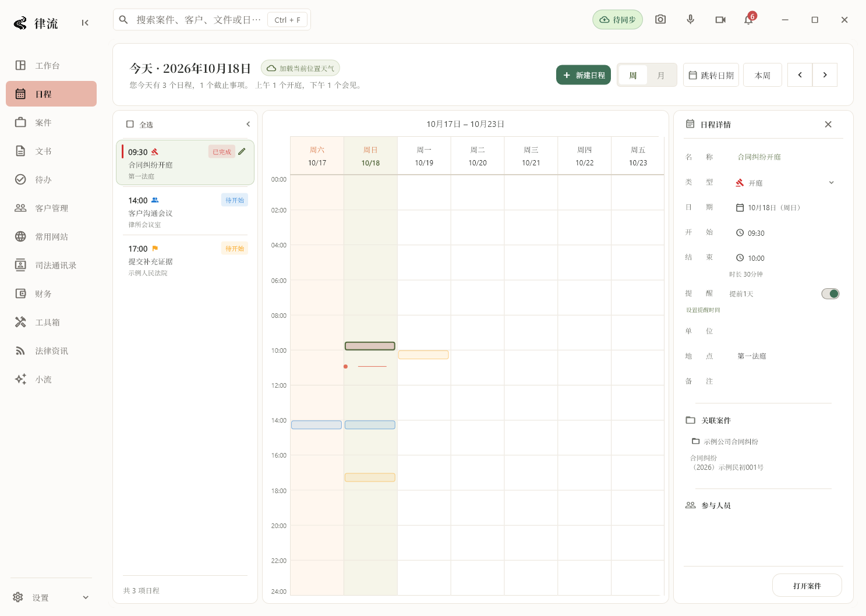
Task: Select the 14:00 客户沟通会议 schedule card
Action: [185, 211]
